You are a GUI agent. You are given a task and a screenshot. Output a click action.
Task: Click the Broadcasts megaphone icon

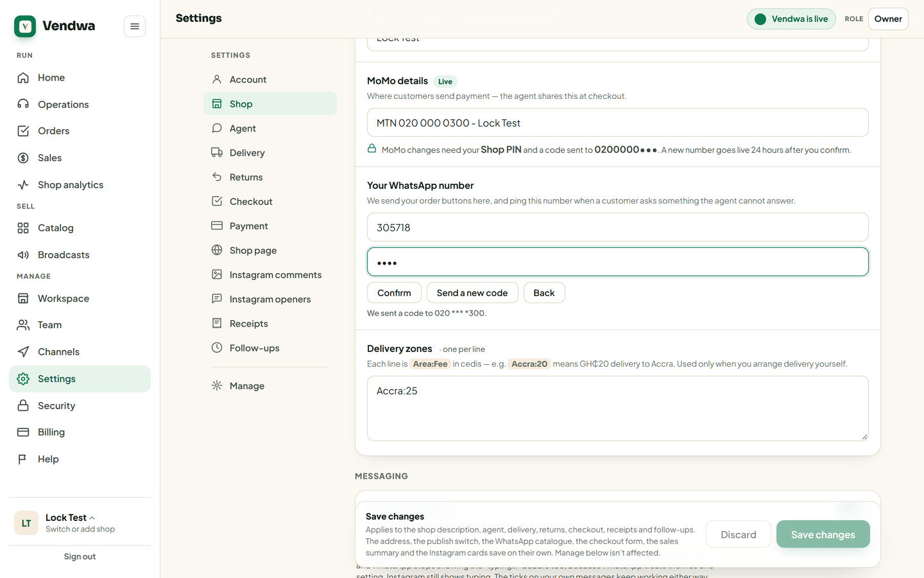click(23, 255)
